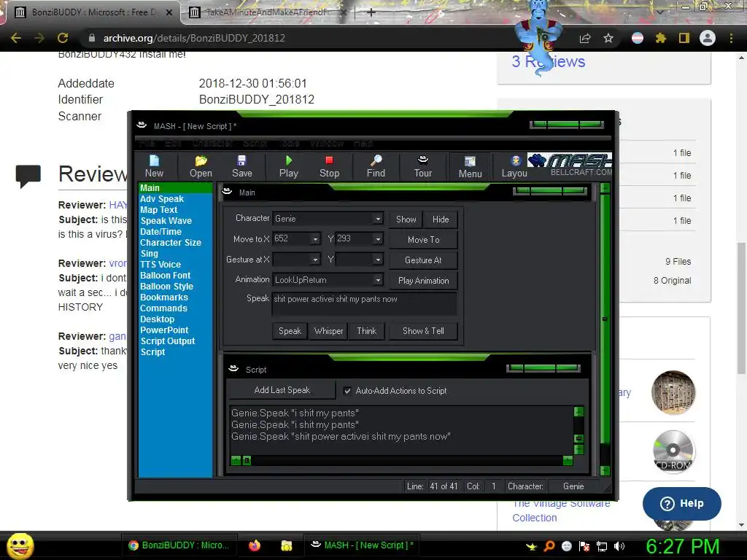This screenshot has width=747, height=560.
Task: Open the Move to X dropdown
Action: pyautogui.click(x=315, y=239)
